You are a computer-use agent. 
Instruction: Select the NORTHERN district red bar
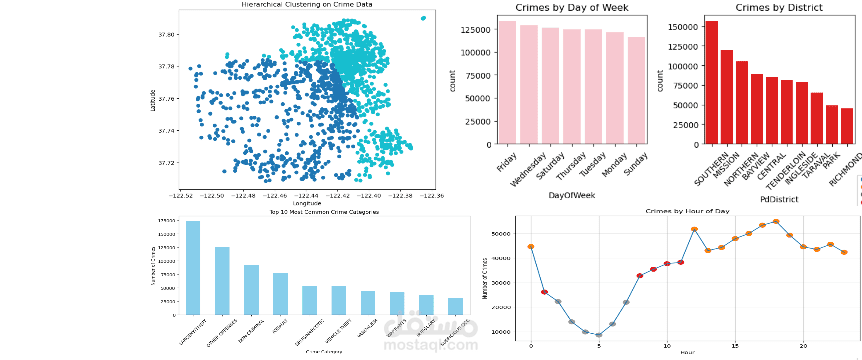point(742,103)
